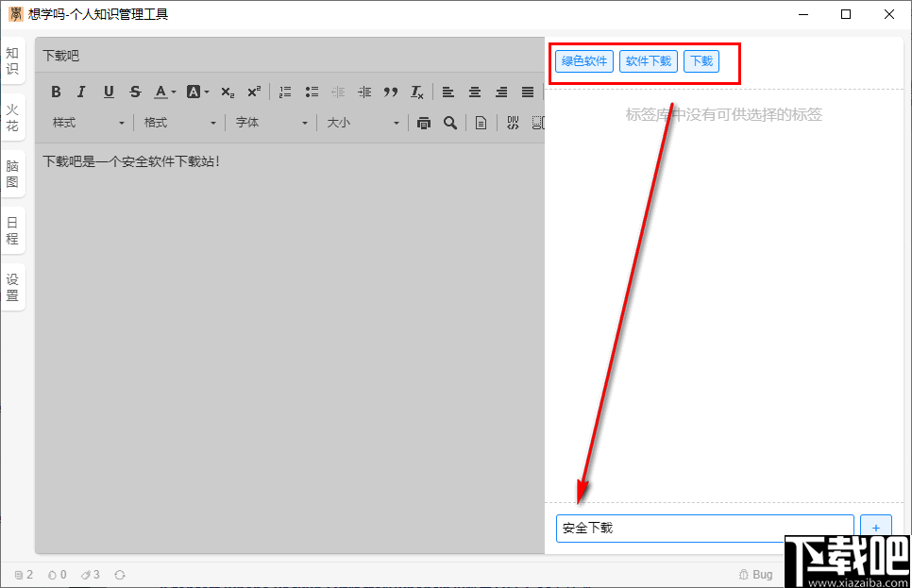Open background color picker
This screenshot has width=912, height=588.
click(x=197, y=92)
